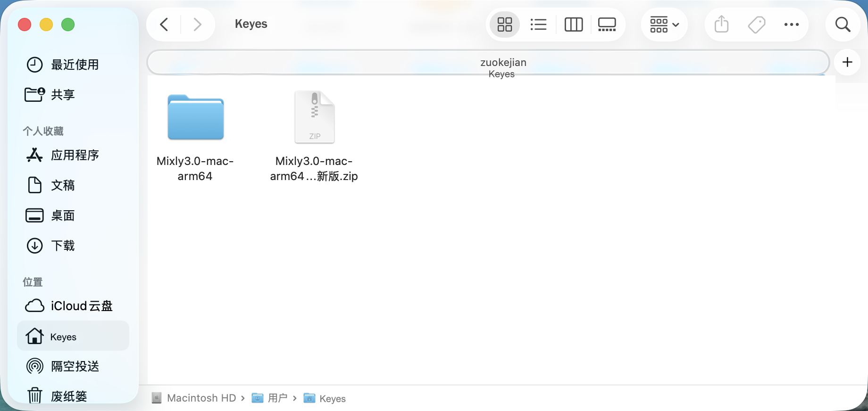Minimize the Finder window
This screenshot has width=868, height=411.
46,25
